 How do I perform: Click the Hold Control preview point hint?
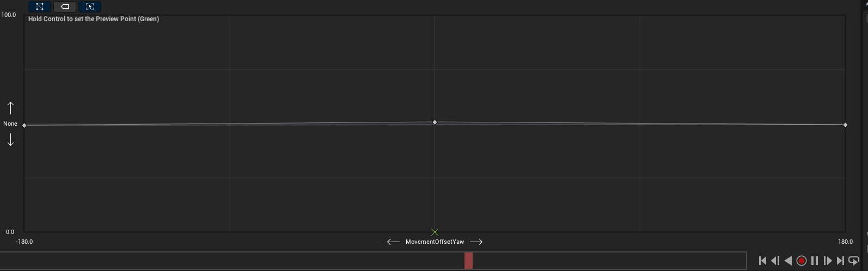94,19
